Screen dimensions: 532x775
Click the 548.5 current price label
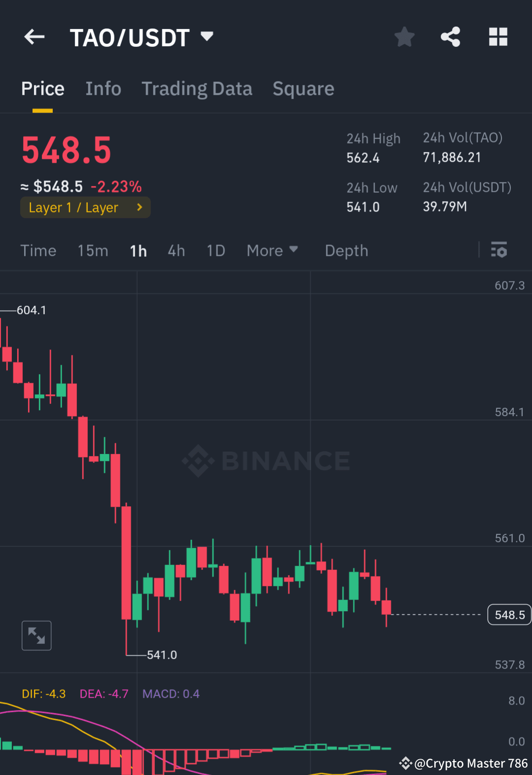point(509,614)
